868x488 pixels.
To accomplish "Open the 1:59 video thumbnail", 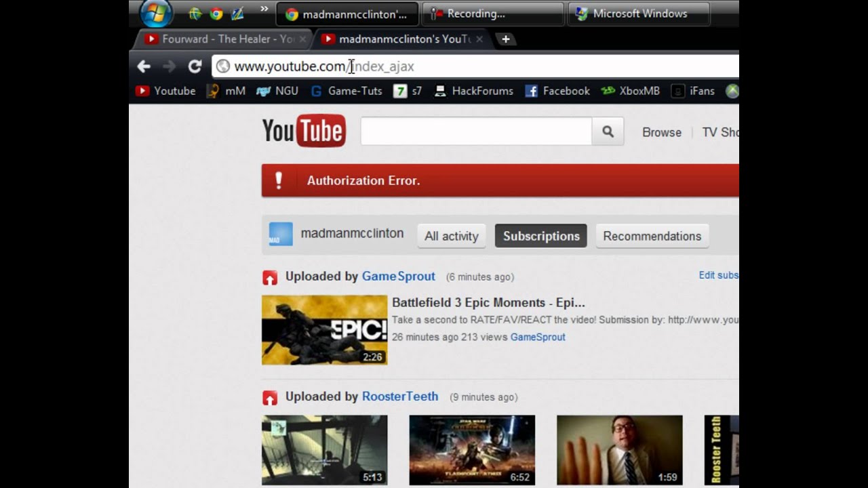I will (x=620, y=450).
